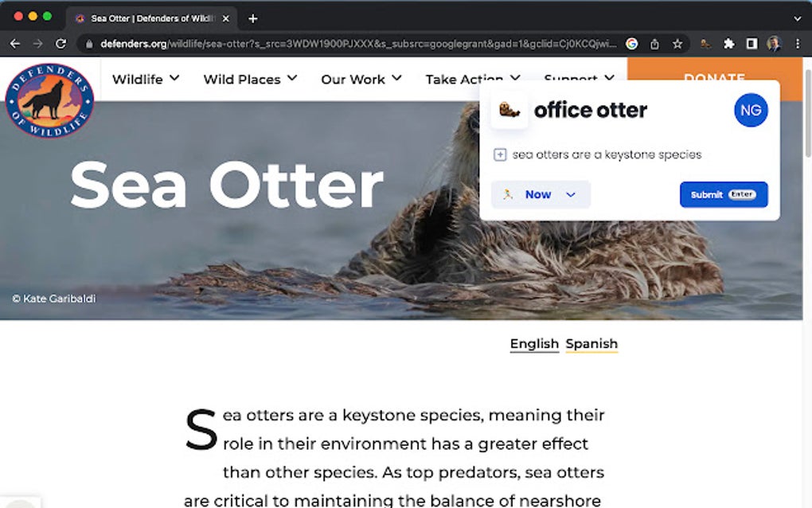
Task: Bookmark the page with the star icon
Action: click(678, 45)
